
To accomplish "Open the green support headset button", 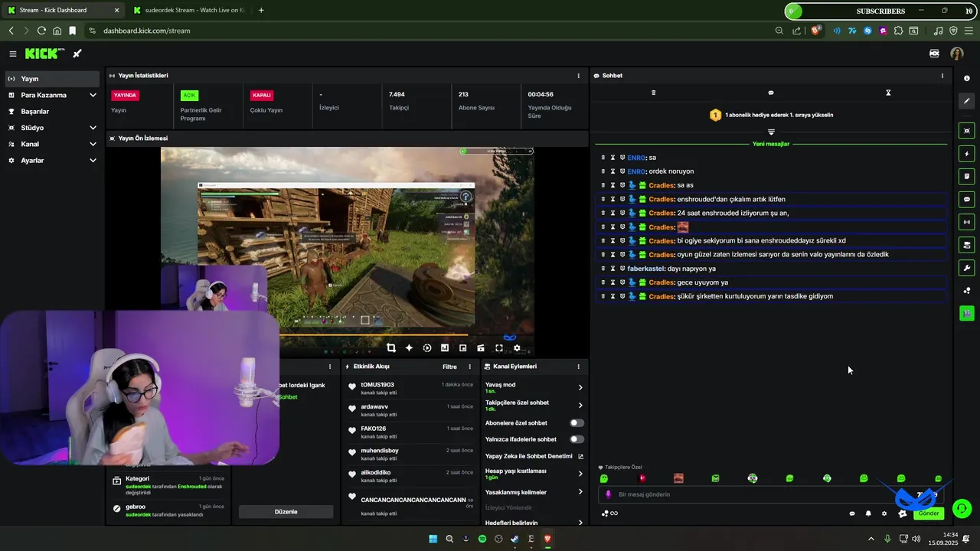I will 962,508.
